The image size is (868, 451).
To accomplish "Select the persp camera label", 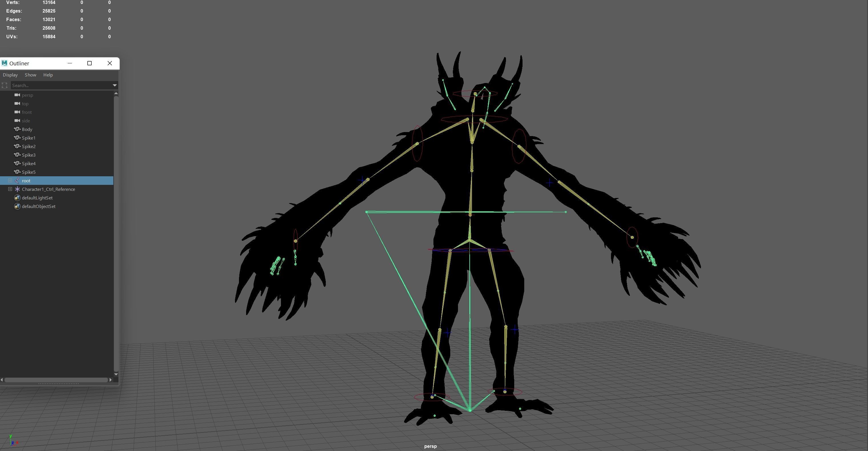I will 27,95.
